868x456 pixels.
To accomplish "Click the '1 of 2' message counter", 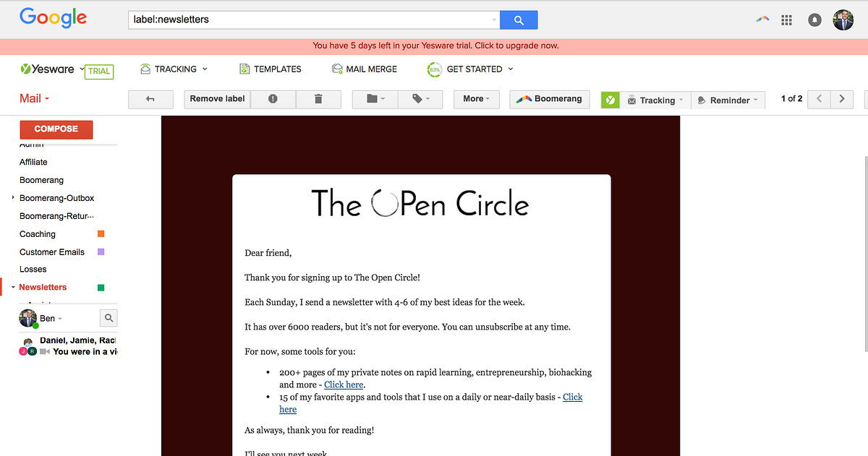I will (x=791, y=99).
